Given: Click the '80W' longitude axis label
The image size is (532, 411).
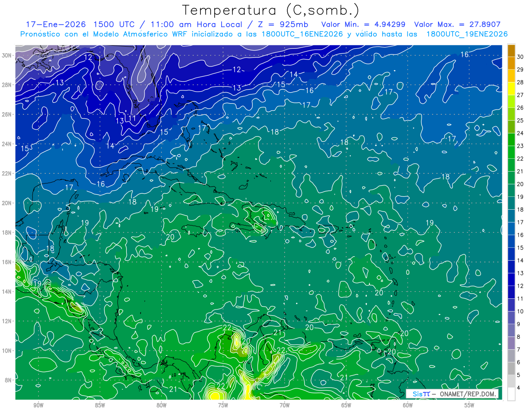Looking at the screenshot, I should tap(161, 405).
